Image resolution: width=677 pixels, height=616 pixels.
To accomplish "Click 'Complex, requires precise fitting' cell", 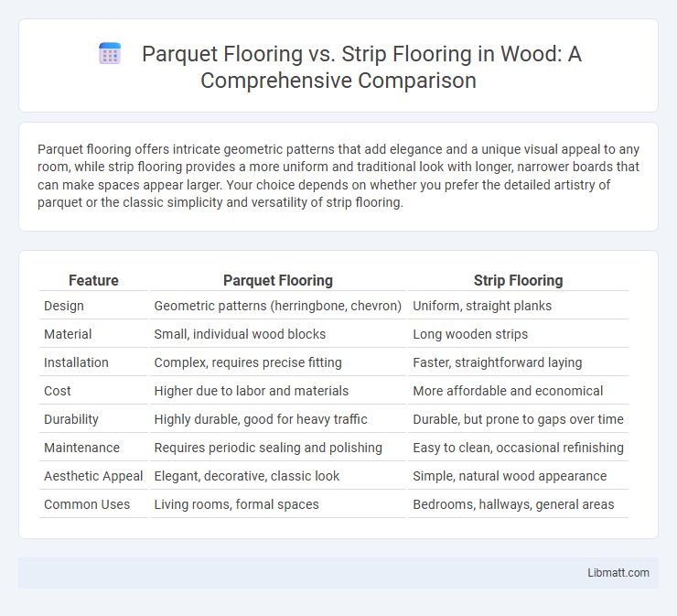I will pos(248,362).
